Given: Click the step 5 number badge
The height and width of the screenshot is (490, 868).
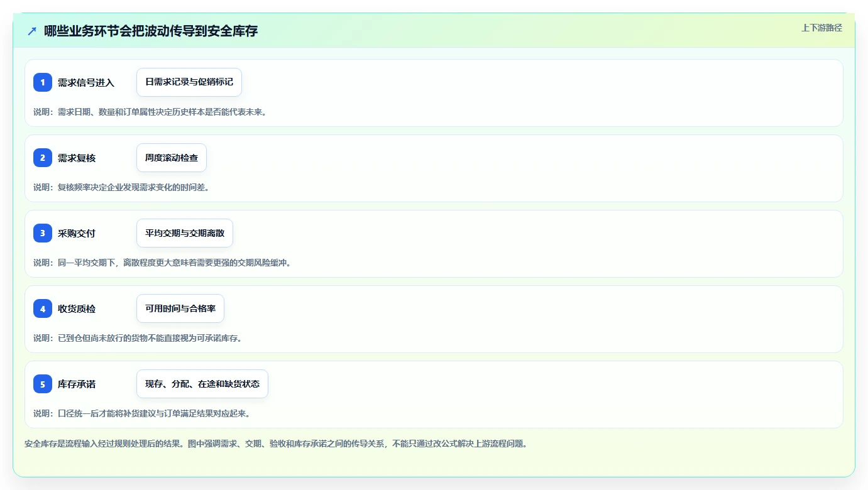Looking at the screenshot, I should click(x=43, y=384).
